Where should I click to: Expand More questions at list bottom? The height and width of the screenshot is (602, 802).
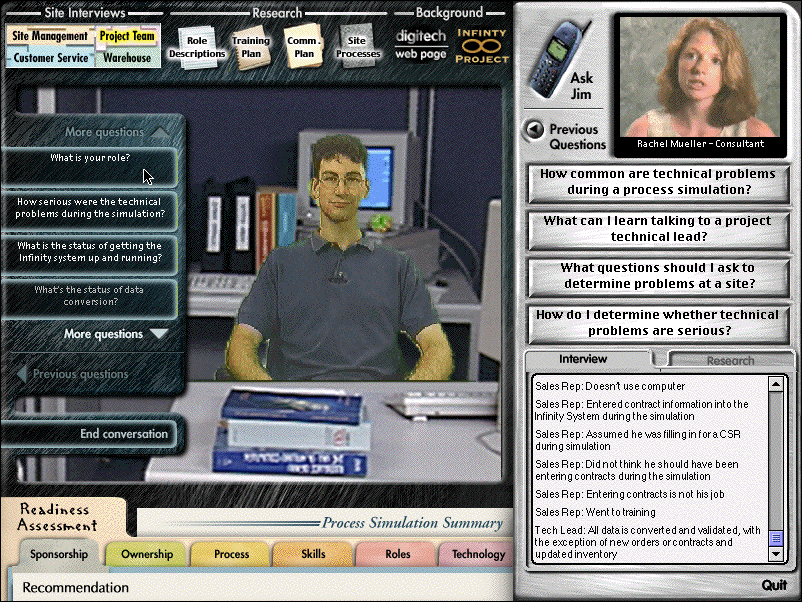coord(116,334)
